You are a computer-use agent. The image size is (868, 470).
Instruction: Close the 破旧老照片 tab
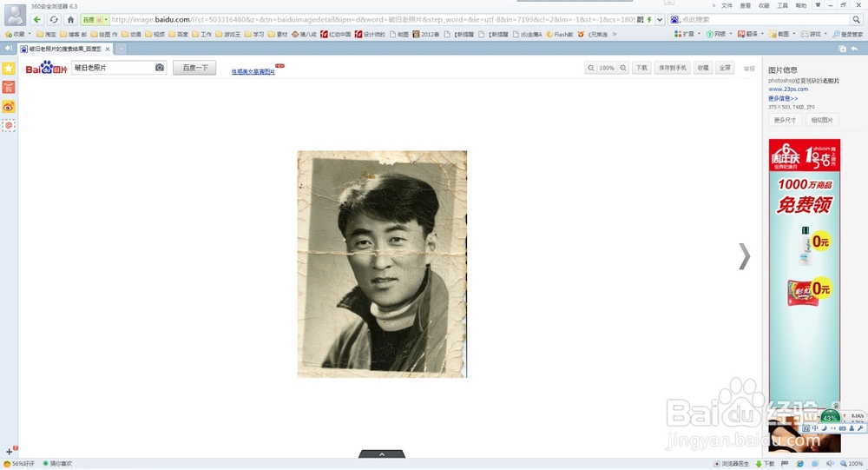108,49
